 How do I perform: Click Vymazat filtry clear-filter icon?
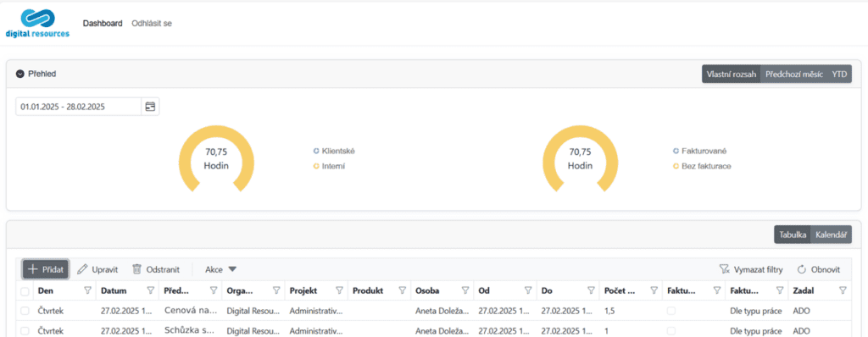(x=724, y=269)
